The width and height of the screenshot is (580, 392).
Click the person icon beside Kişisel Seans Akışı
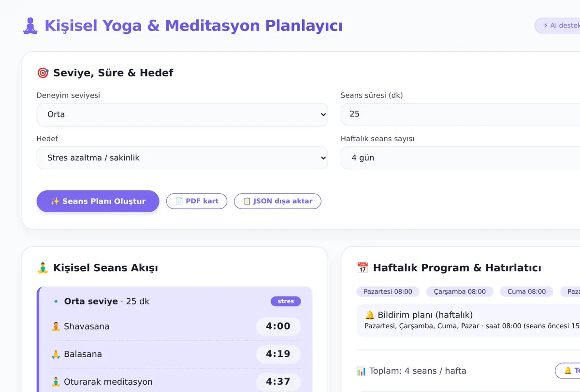click(x=43, y=268)
